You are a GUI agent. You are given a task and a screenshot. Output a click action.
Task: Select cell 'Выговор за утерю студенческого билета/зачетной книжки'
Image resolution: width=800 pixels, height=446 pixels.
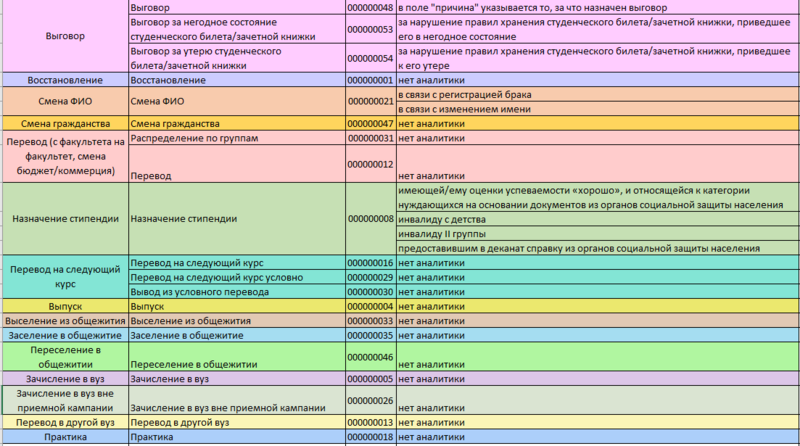pos(236,58)
